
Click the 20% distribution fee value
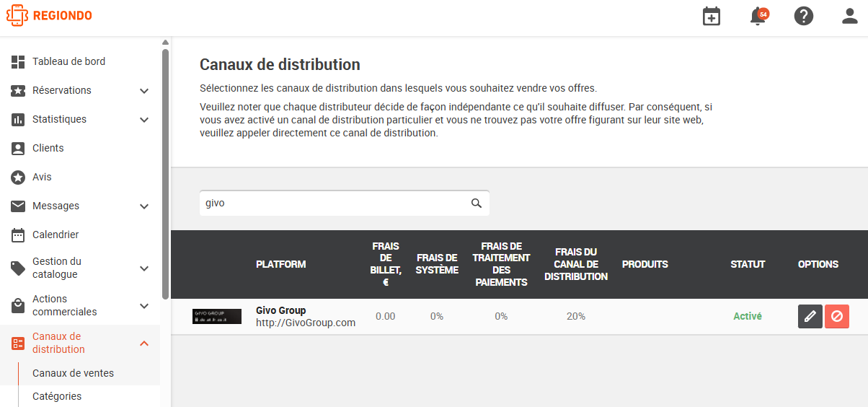(576, 316)
